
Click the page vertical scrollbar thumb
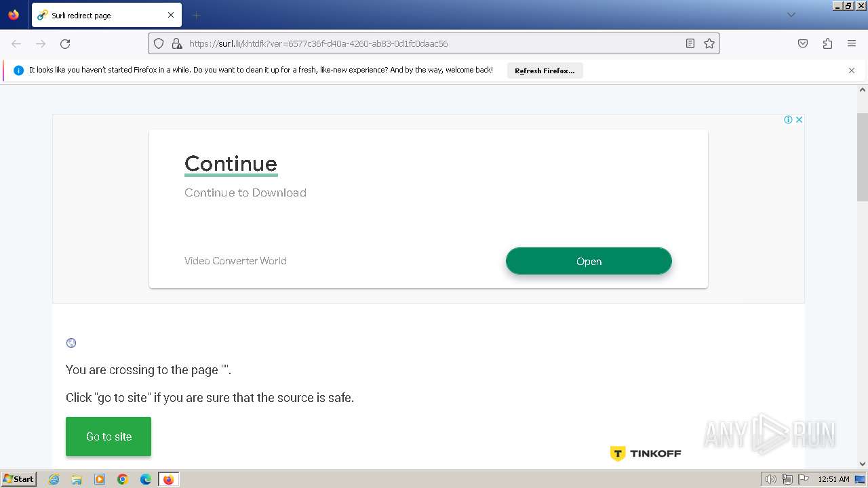pos(863,157)
